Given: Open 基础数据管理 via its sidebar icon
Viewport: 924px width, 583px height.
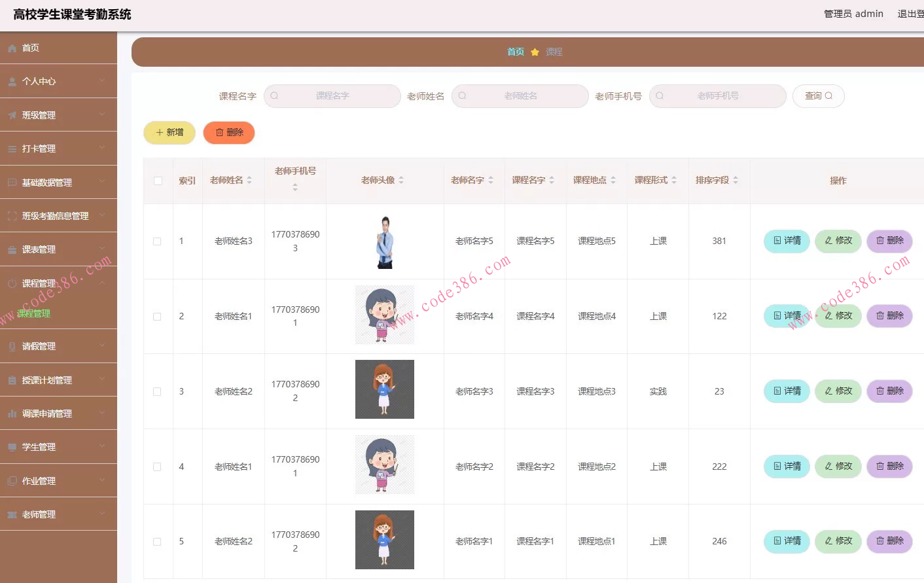Looking at the screenshot, I should [x=12, y=181].
